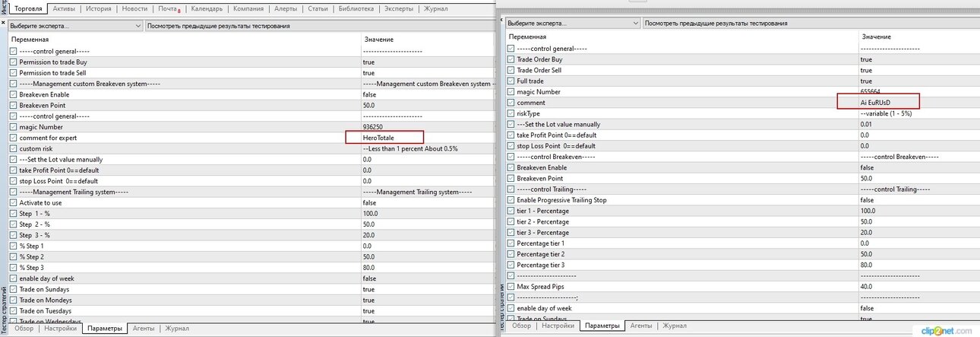Image resolution: width=980 pixels, height=337 pixels.
Task: Select the custom risk value about 0.5%
Action: tap(411, 148)
